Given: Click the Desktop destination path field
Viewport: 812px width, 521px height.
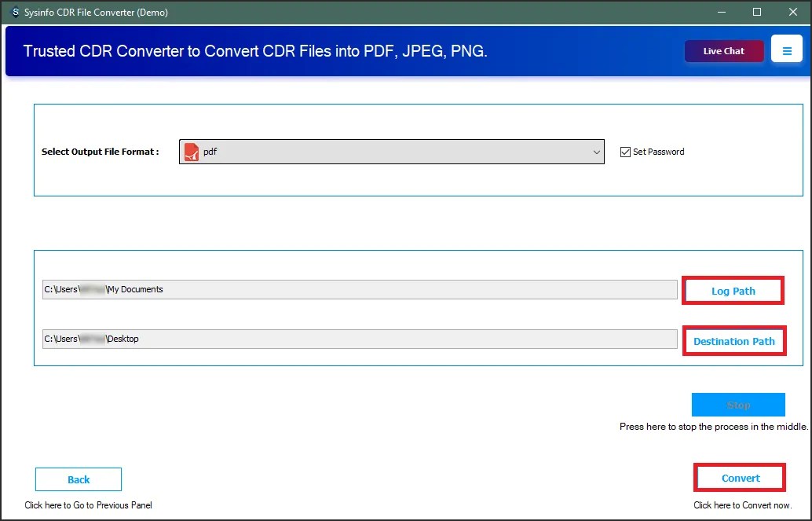Looking at the screenshot, I should pos(358,339).
